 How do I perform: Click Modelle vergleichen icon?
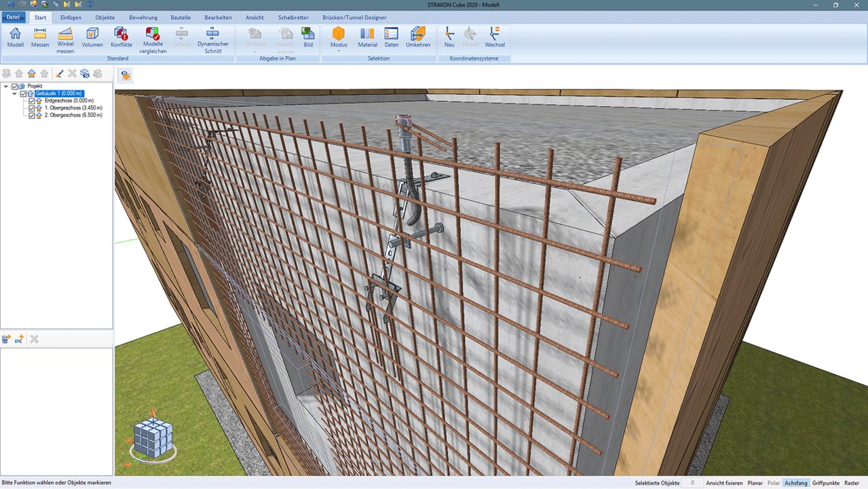click(153, 39)
